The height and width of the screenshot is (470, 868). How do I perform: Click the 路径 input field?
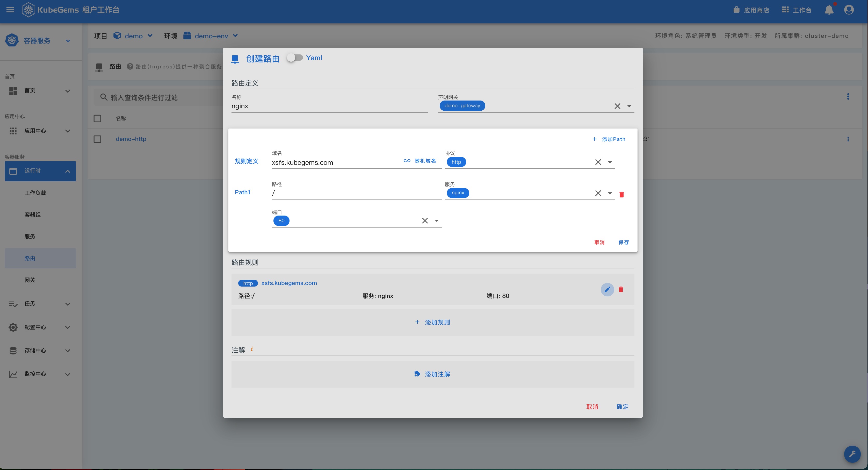(357, 193)
